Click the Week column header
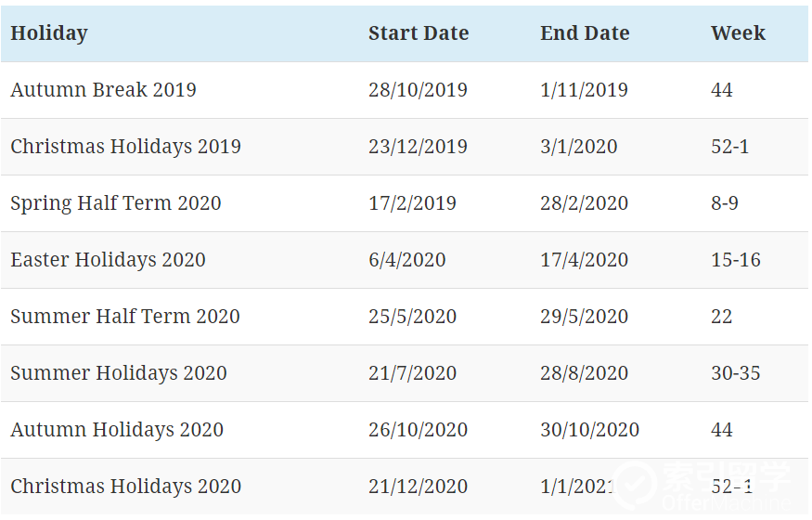 click(x=738, y=33)
